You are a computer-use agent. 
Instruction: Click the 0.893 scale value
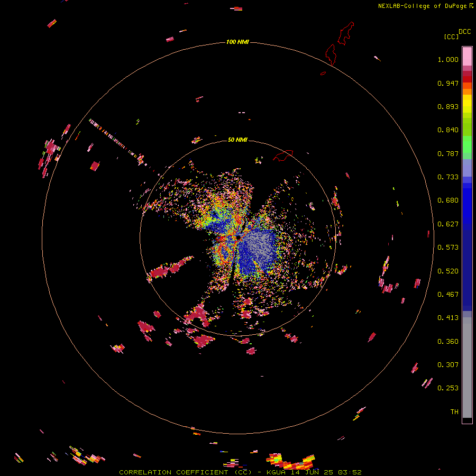448,106
